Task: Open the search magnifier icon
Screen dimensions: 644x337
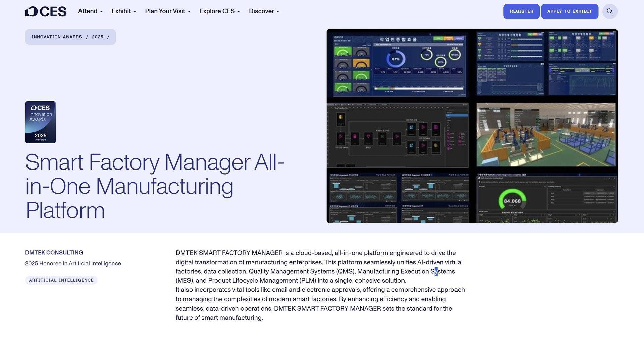Action: click(x=610, y=11)
